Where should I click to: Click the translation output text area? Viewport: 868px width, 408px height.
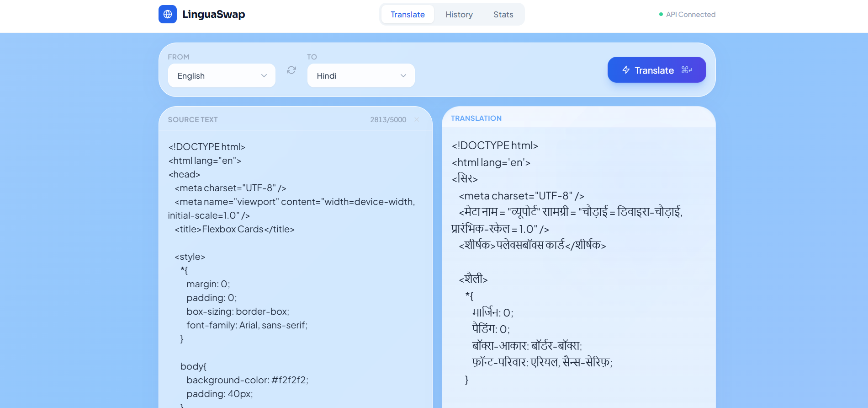click(578, 268)
